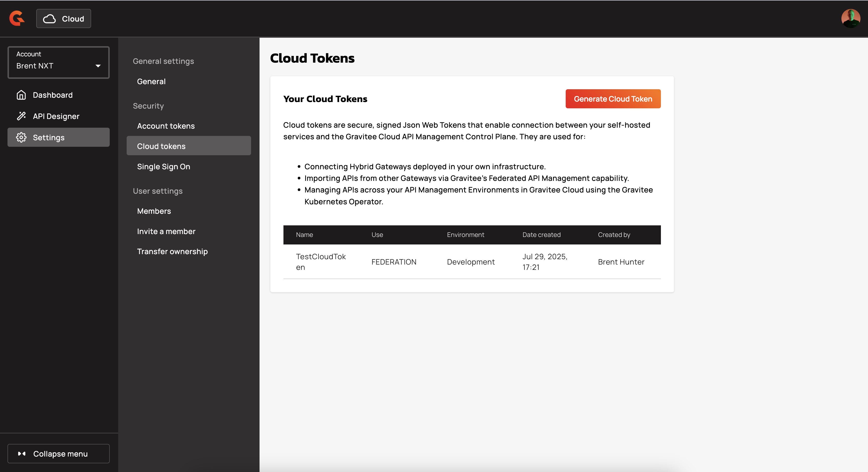The height and width of the screenshot is (472, 868).
Task: Open the user profile avatar
Action: [850, 18]
